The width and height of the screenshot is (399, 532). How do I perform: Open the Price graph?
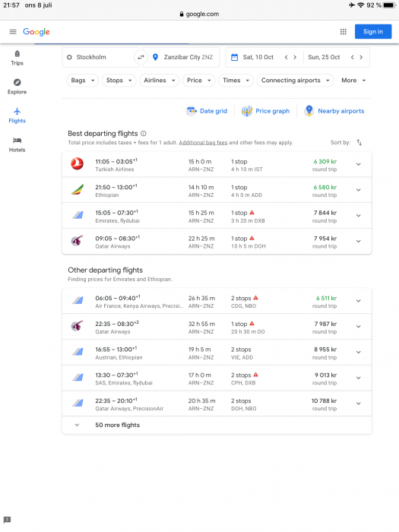coord(265,111)
